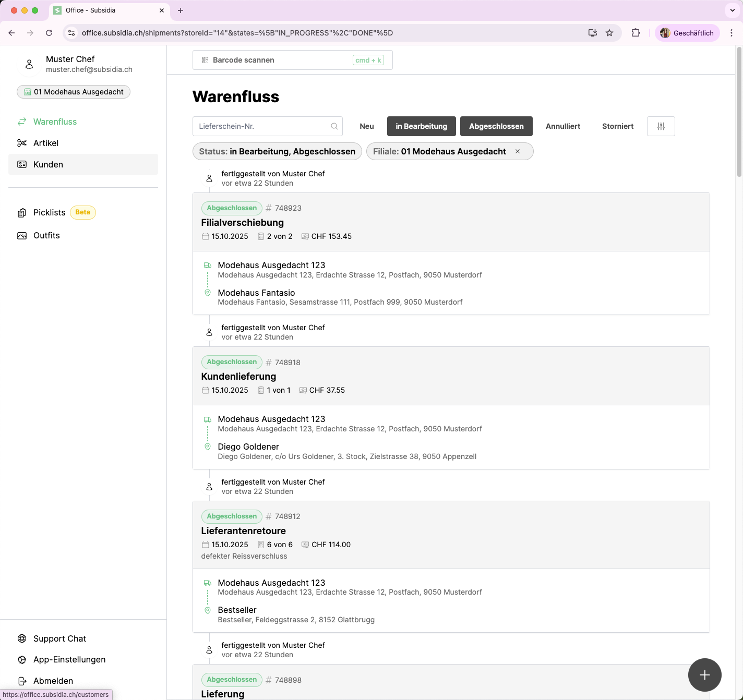Viewport: 743px width, 700px height.
Task: Enable the 'Neu' status filter
Action: [366, 126]
